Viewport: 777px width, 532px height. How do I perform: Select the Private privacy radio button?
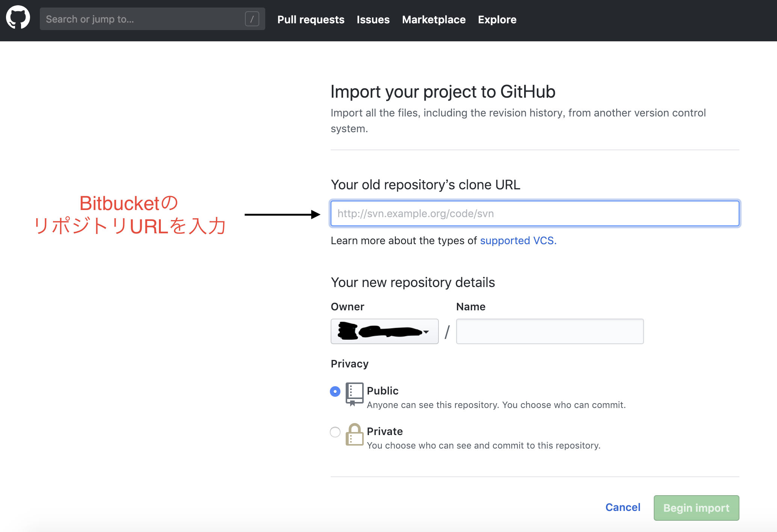tap(334, 432)
